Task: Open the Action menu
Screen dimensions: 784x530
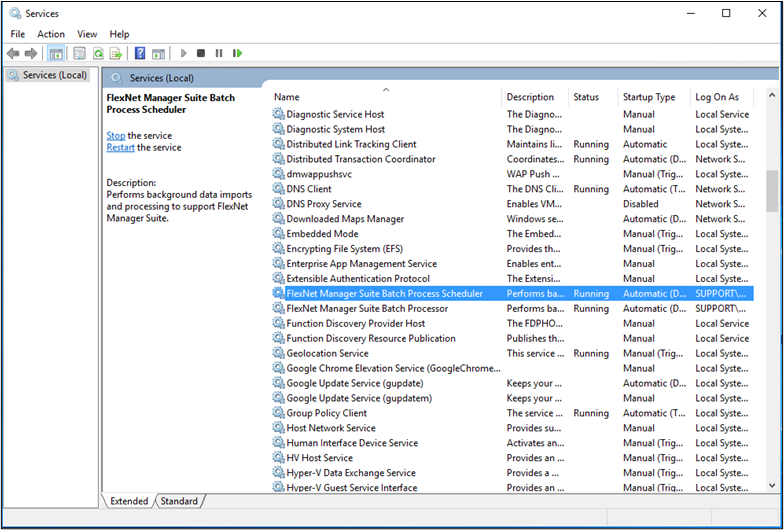Action: [51, 34]
